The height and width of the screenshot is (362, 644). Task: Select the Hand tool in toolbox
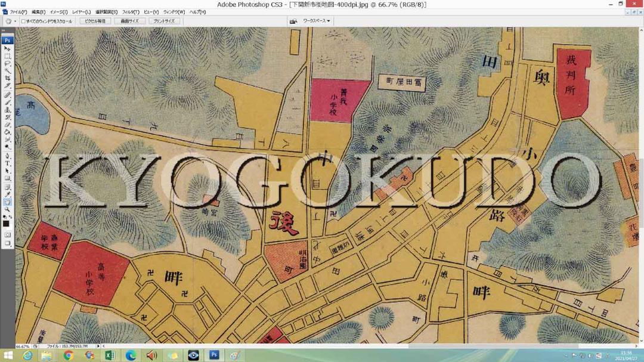click(7, 202)
